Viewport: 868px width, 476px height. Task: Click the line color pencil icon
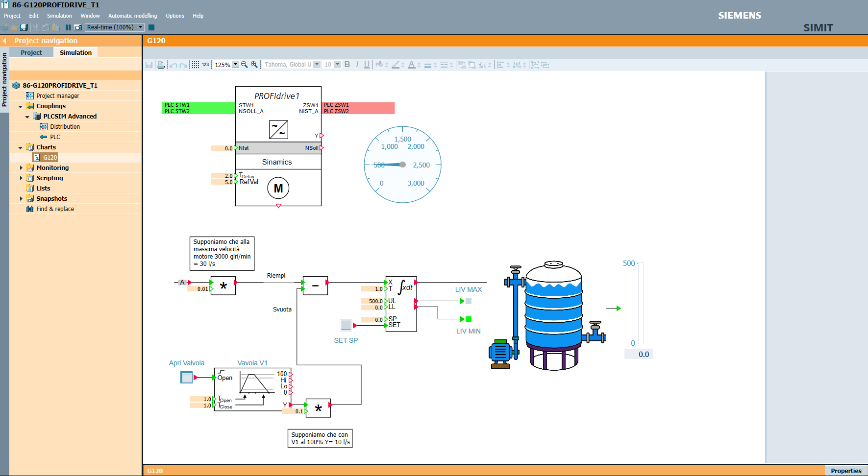396,65
